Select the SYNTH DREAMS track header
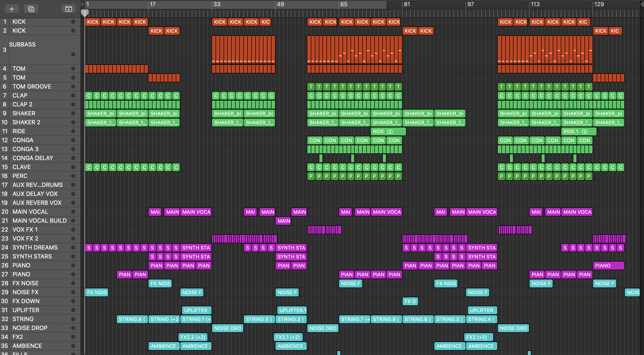 tap(35, 247)
